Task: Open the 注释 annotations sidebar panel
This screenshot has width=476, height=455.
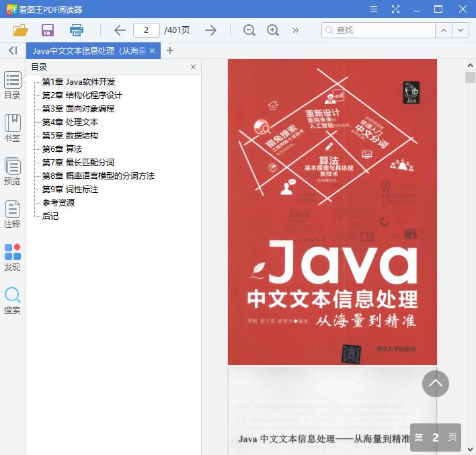Action: (13, 214)
